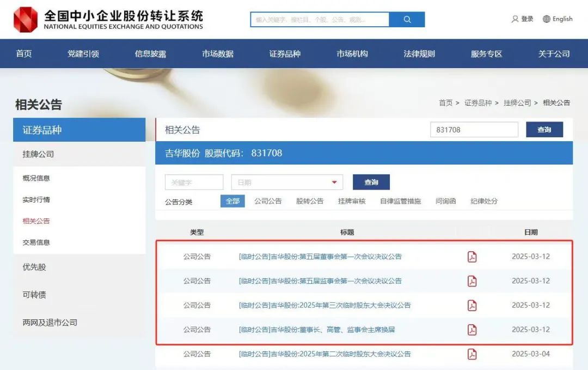Click 证券品种 in the breadcrumb

(478, 103)
